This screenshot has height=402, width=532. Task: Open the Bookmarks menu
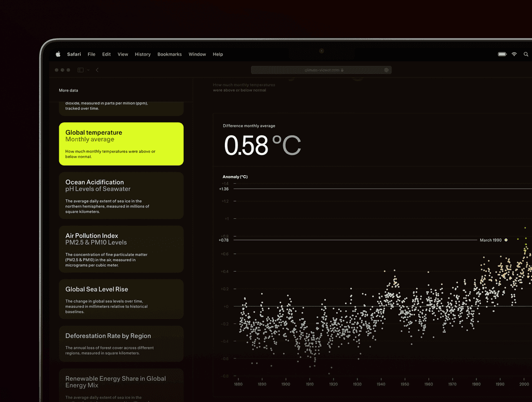(x=170, y=54)
